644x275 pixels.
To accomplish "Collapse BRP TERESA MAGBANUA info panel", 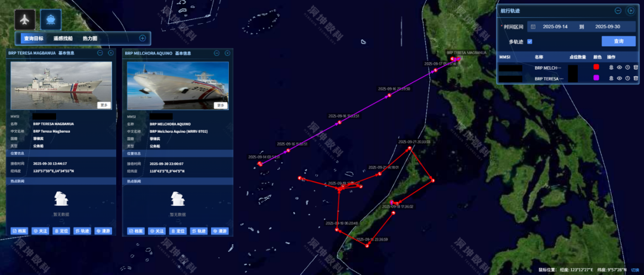I will coord(100,53).
